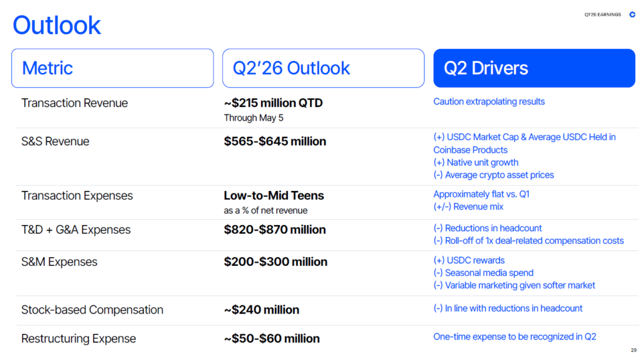Click the 'Transaction Revenue' metric label
This screenshot has height=357, width=644.
coord(74,103)
